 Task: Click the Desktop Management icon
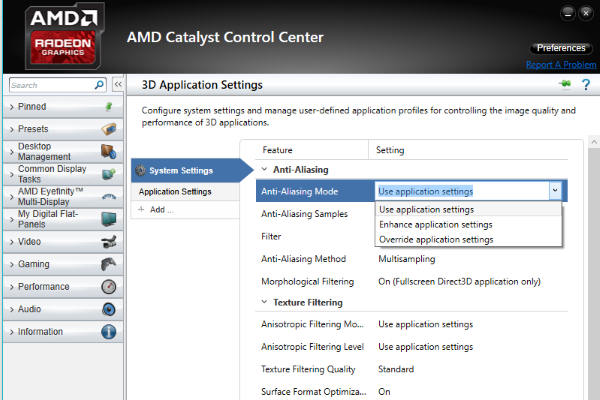click(x=109, y=152)
